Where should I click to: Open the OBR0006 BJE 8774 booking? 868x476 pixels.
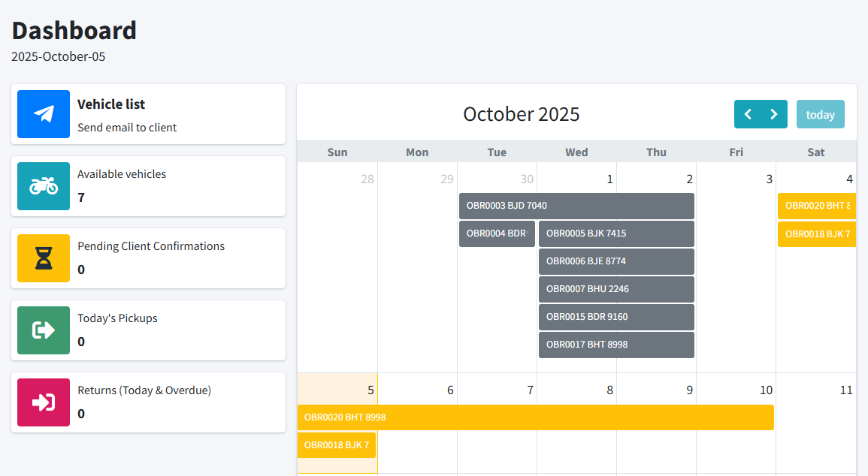[x=616, y=261]
